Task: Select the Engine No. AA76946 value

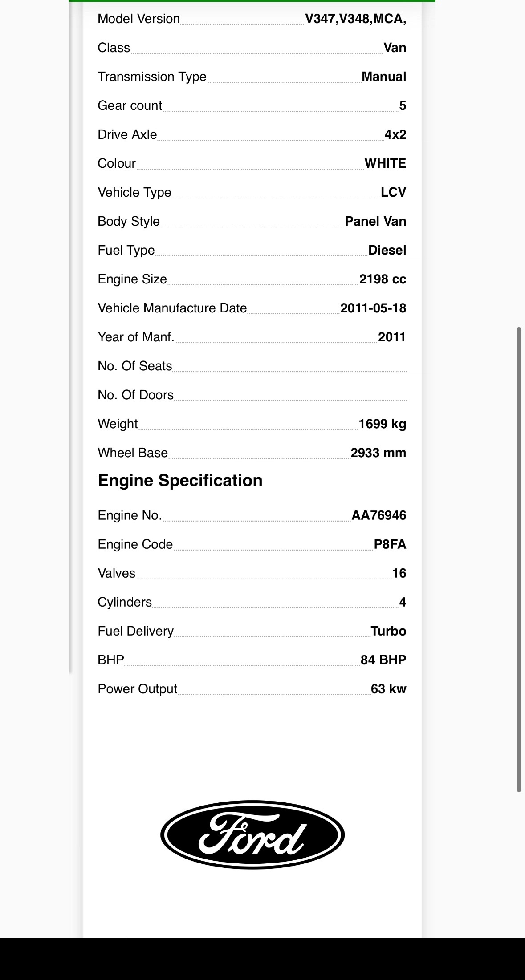Action: coord(379,515)
